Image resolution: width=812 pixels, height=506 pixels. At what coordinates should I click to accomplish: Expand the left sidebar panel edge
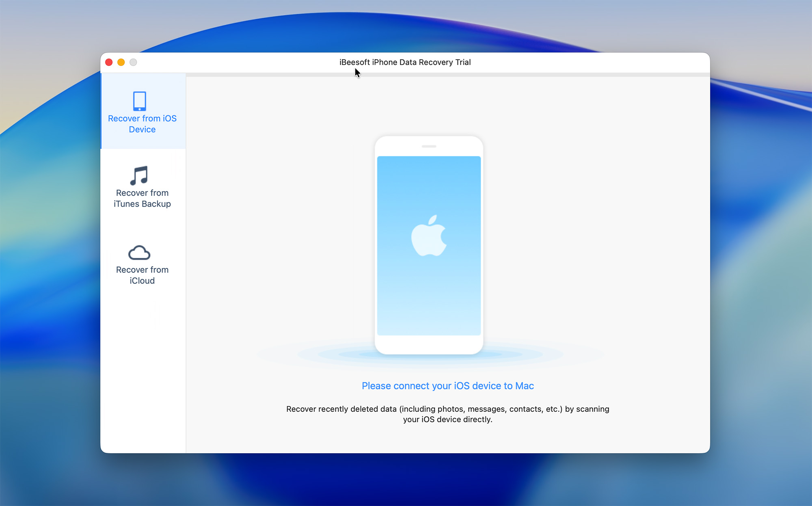(186, 264)
